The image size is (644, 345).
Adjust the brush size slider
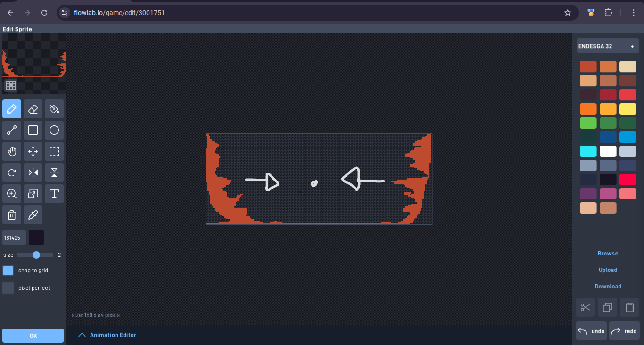point(35,255)
